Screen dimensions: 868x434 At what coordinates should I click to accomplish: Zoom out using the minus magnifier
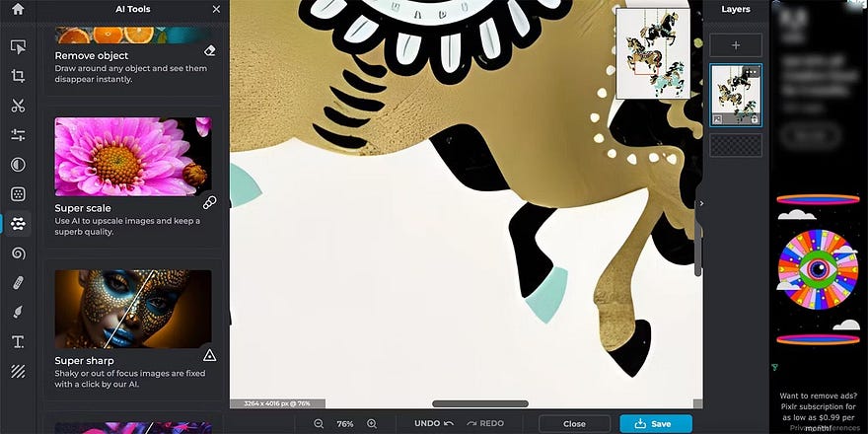[x=319, y=423]
